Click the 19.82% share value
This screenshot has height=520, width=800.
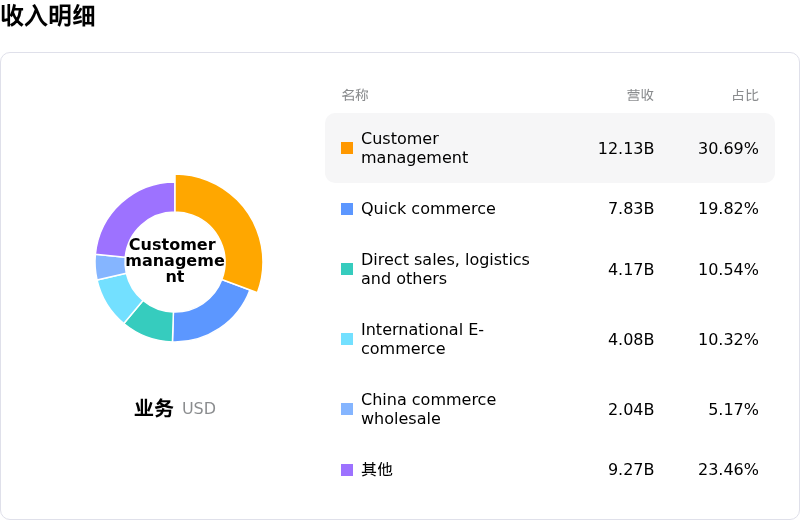pyautogui.click(x=728, y=209)
